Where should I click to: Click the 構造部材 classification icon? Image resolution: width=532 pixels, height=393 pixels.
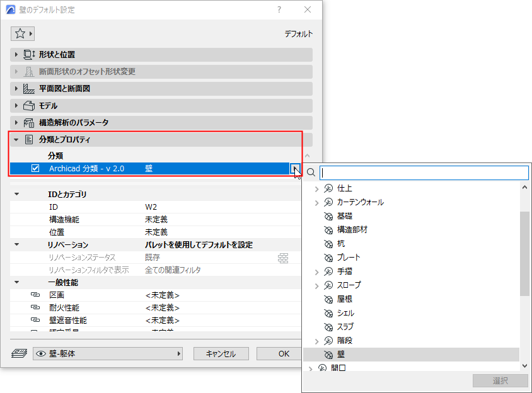pyautogui.click(x=328, y=231)
